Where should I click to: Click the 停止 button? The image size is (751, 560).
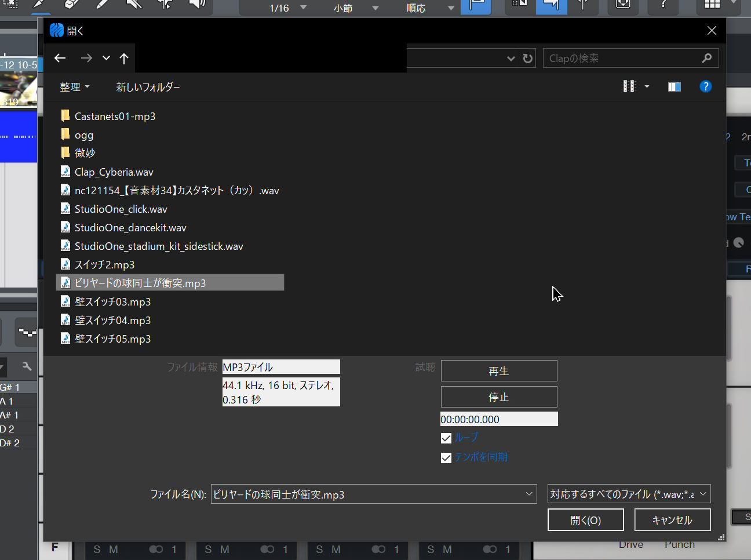pos(499,397)
